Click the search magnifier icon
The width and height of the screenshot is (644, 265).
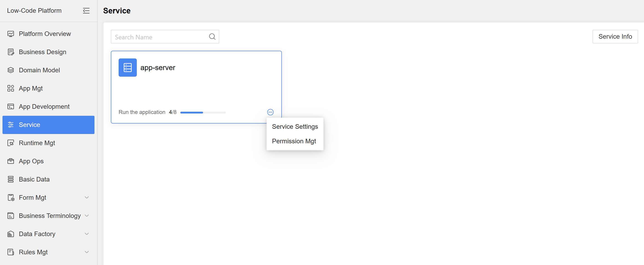coord(212,37)
